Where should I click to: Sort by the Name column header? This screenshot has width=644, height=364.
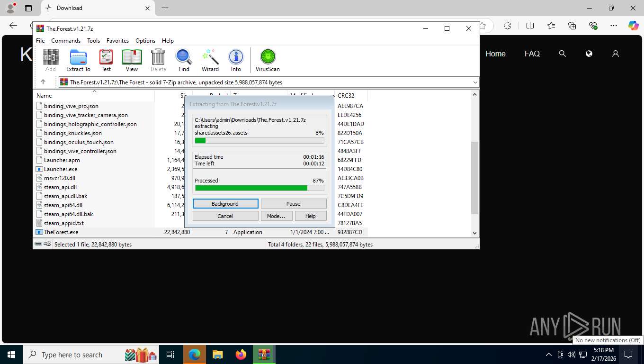(94, 95)
